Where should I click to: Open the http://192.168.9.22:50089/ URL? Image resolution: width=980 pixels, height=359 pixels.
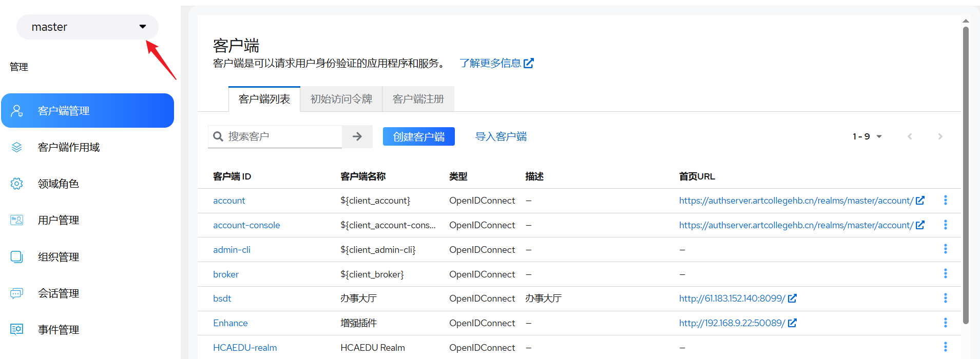click(738, 323)
